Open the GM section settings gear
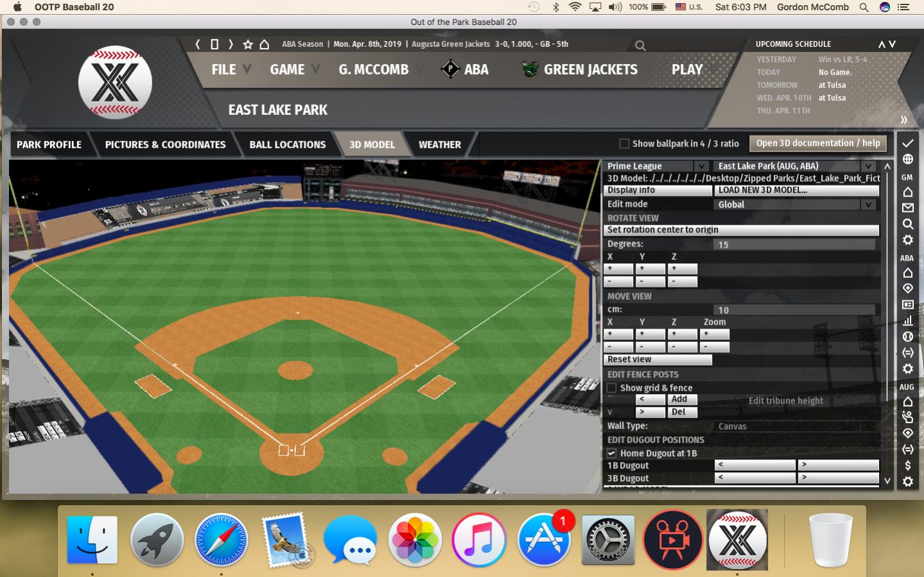The height and width of the screenshot is (577, 924). point(907,240)
